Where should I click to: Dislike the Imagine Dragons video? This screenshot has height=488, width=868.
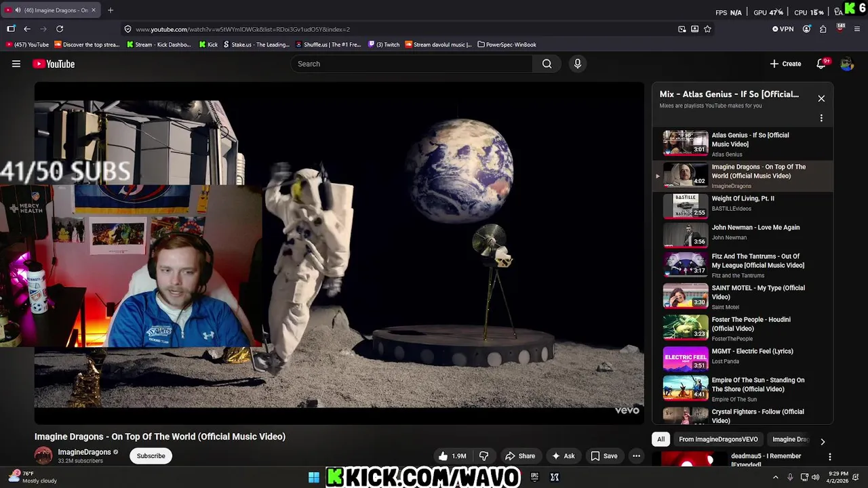pos(484,456)
